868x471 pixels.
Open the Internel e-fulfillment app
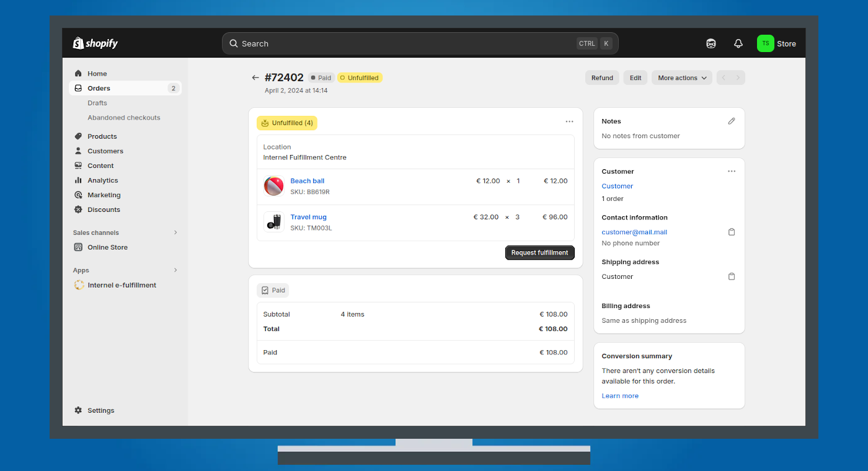[122, 285]
